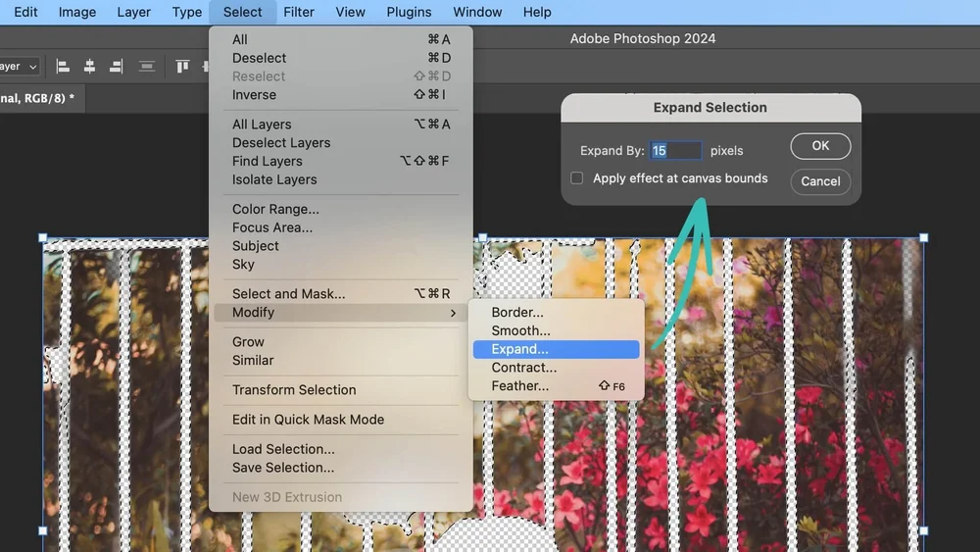Choose Smooth... in Modify submenu
Viewport: 980px width, 552px height.
(557, 330)
